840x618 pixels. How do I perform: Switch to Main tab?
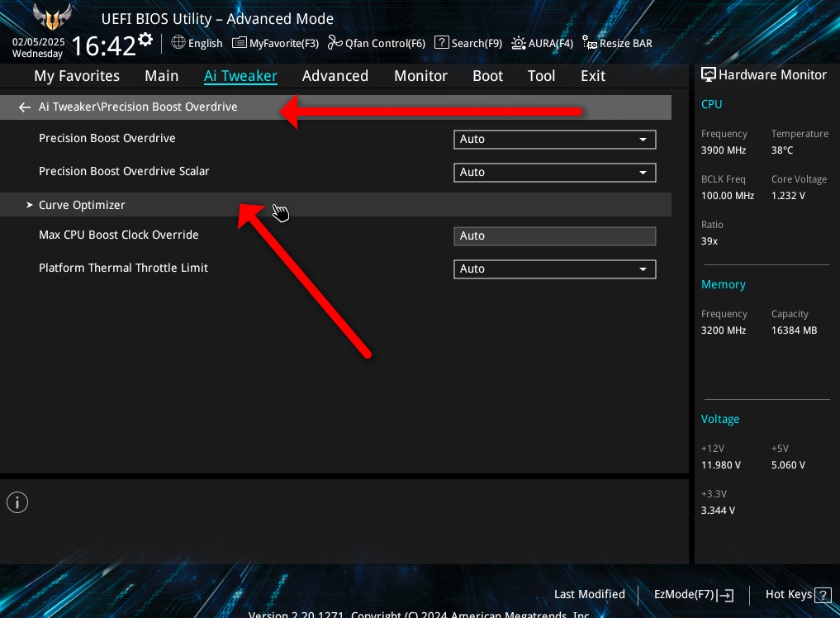(x=162, y=76)
